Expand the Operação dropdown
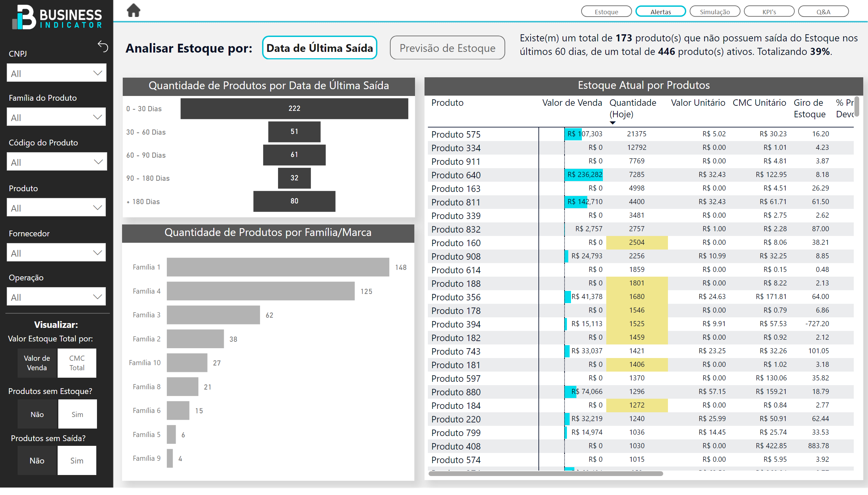The image size is (868, 495). (x=56, y=297)
